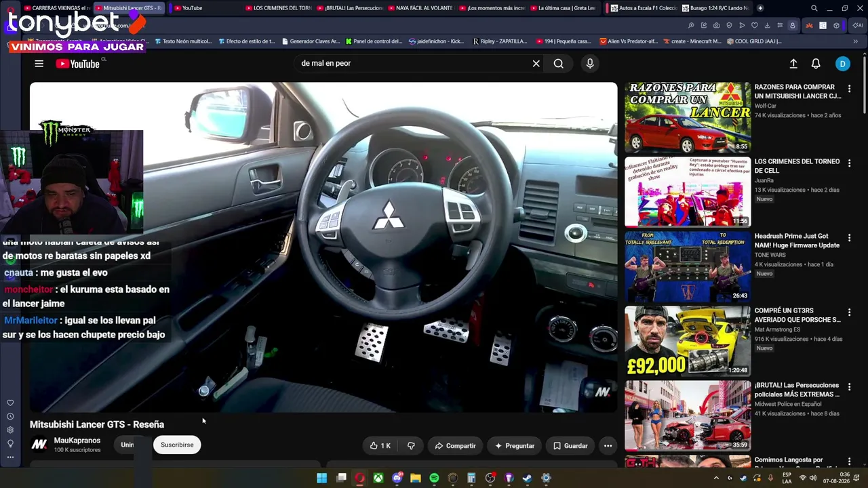Open the ¡BRUTAL! Las Persecuciones thumbnail
This screenshot has height=488, width=868.
pos(688,415)
